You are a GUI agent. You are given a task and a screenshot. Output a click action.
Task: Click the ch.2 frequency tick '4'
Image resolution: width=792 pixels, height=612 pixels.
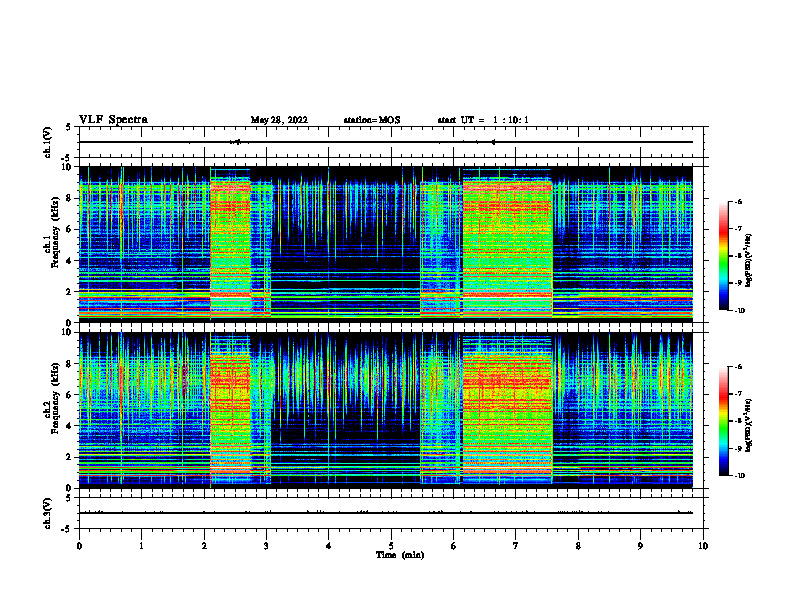(70, 426)
